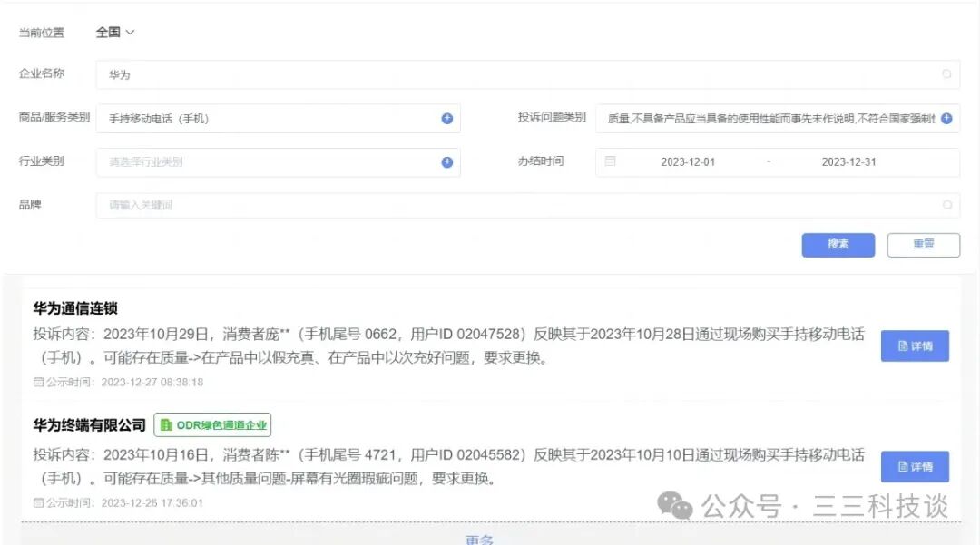Open the 投诉问题类别 selector
The height and width of the screenshot is (545, 980).
point(778,119)
